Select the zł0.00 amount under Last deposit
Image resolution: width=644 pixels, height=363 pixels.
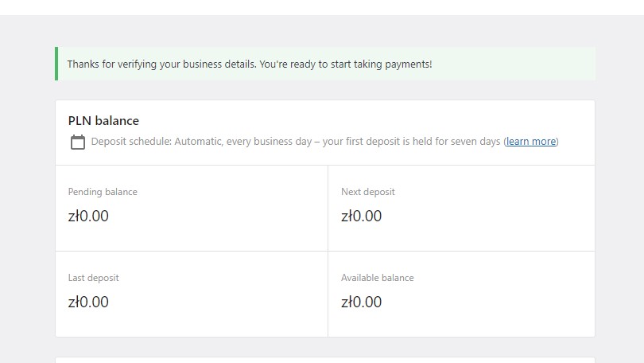point(88,302)
